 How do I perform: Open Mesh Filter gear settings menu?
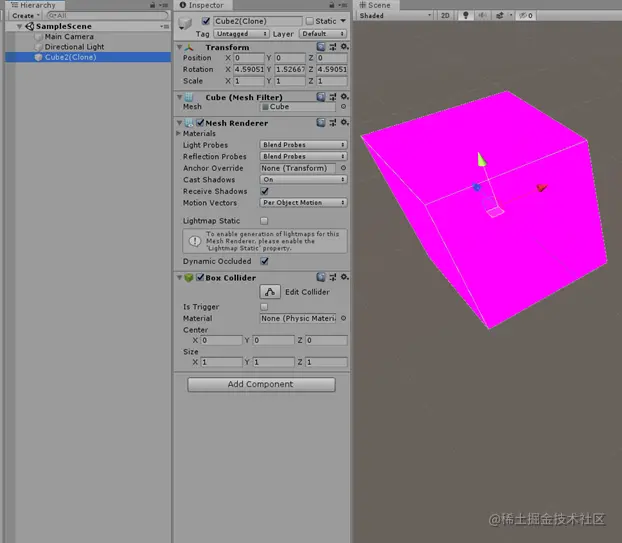345,97
